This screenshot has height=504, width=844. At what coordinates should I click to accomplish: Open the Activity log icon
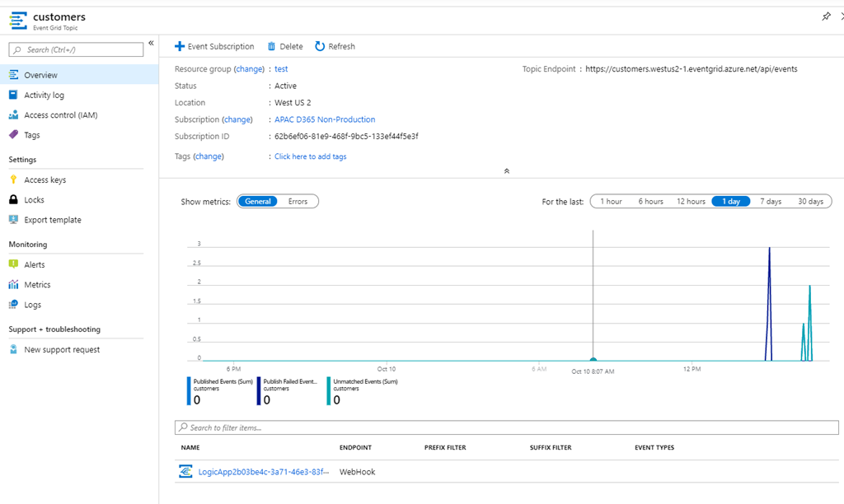click(13, 95)
